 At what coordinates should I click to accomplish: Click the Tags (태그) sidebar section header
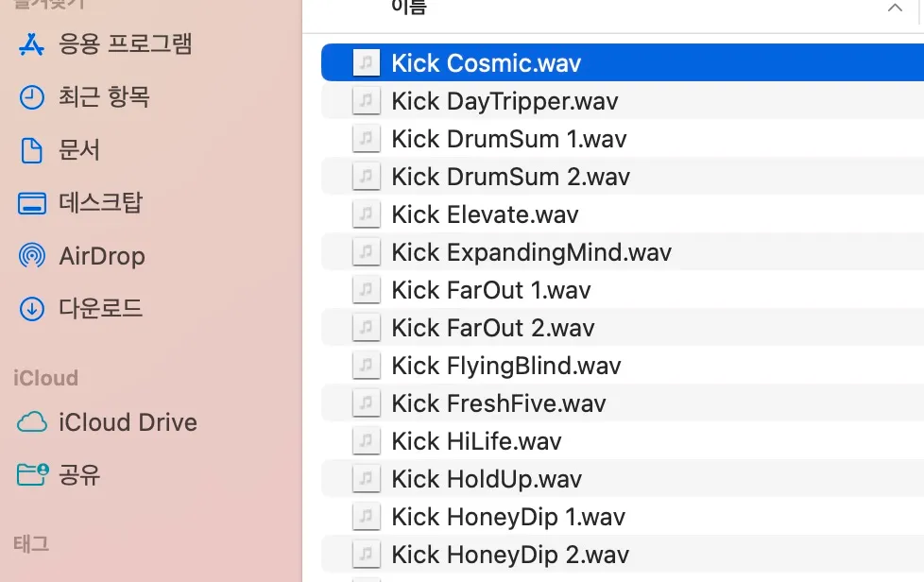point(31,544)
